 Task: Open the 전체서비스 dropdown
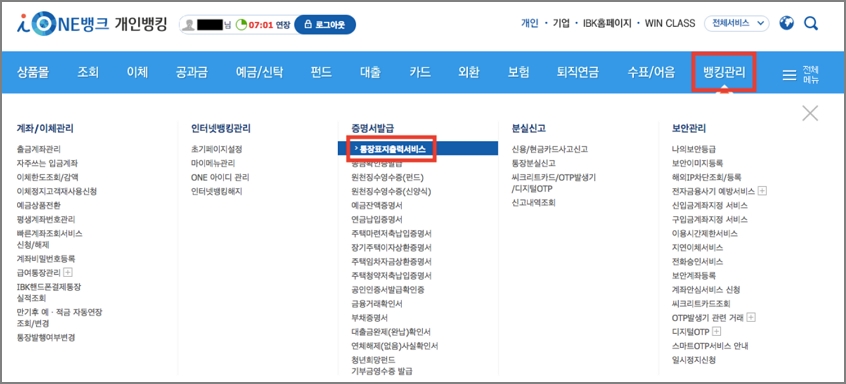pyautogui.click(x=736, y=23)
